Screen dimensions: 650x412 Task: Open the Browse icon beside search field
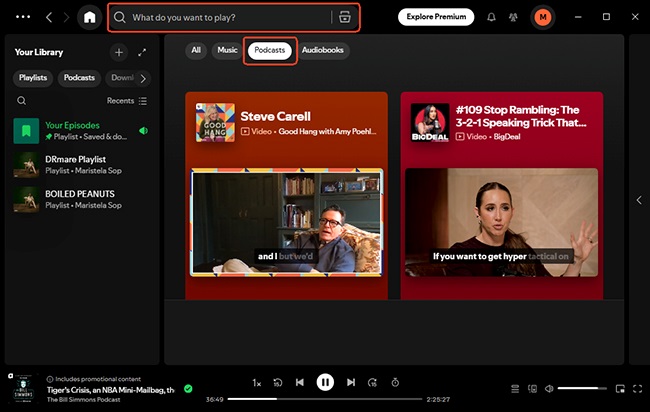tap(345, 17)
